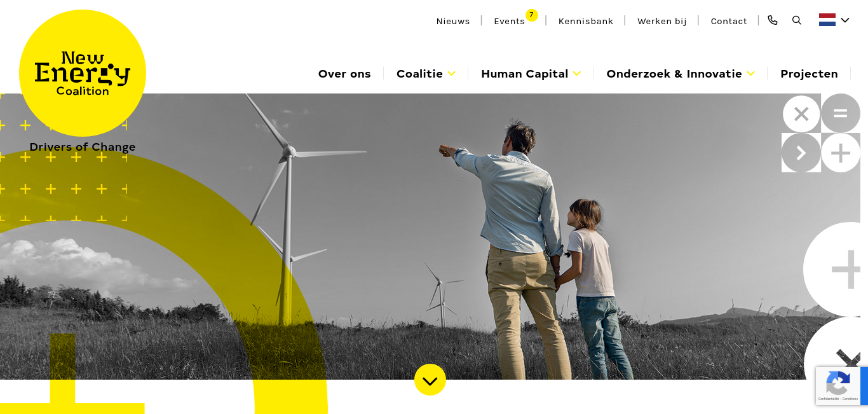
Task: Open the Over ons menu item
Action: point(344,74)
